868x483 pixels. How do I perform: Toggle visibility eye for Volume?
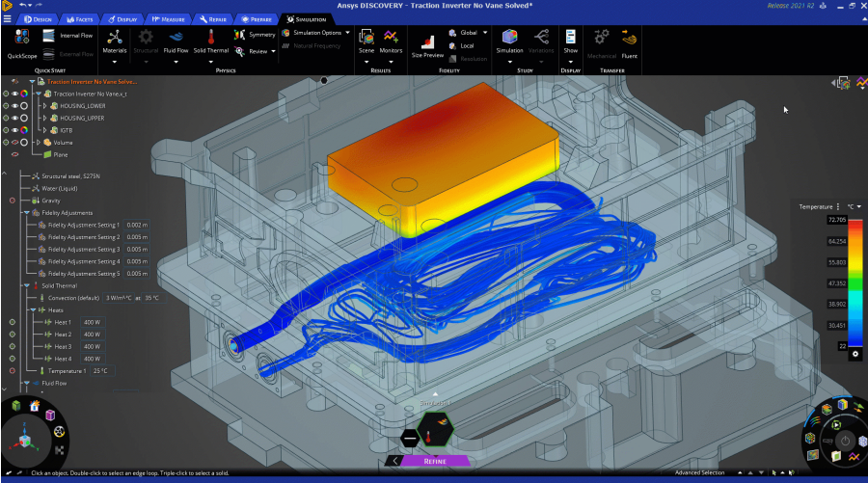coord(14,142)
